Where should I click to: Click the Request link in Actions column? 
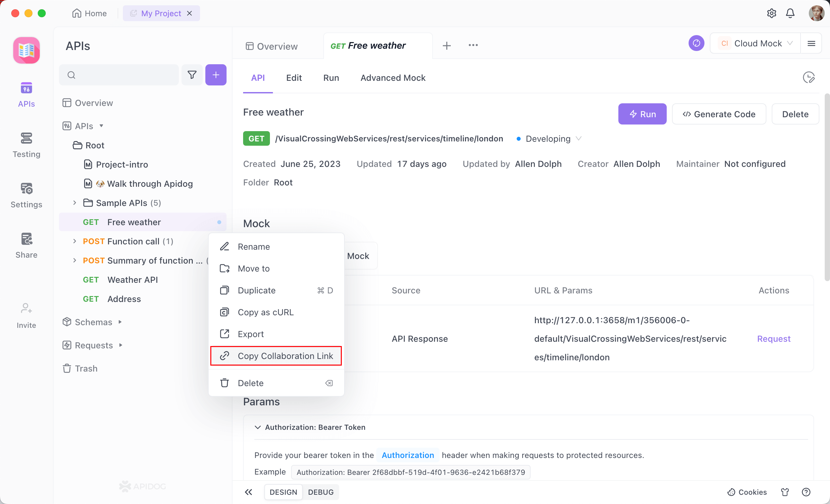pyautogui.click(x=774, y=338)
